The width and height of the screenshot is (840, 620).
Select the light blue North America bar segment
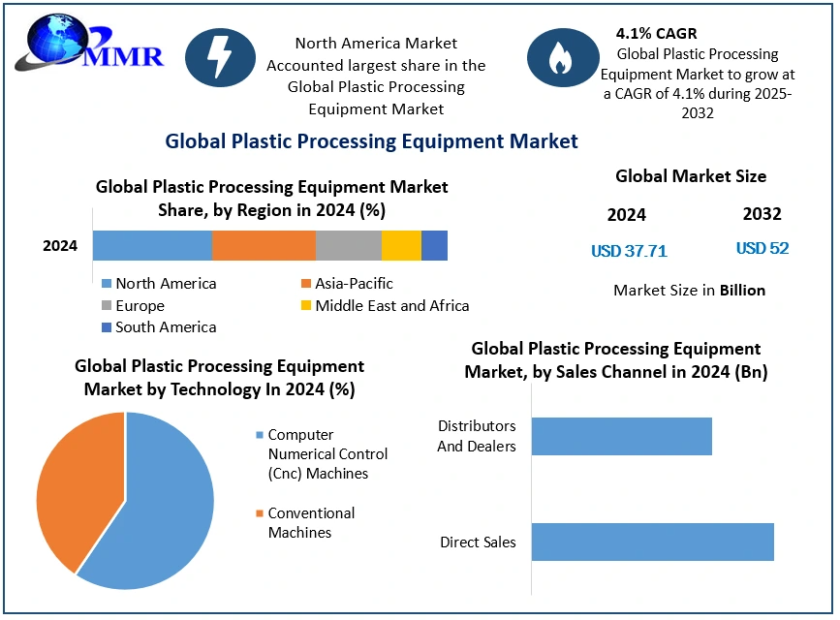tap(152, 246)
